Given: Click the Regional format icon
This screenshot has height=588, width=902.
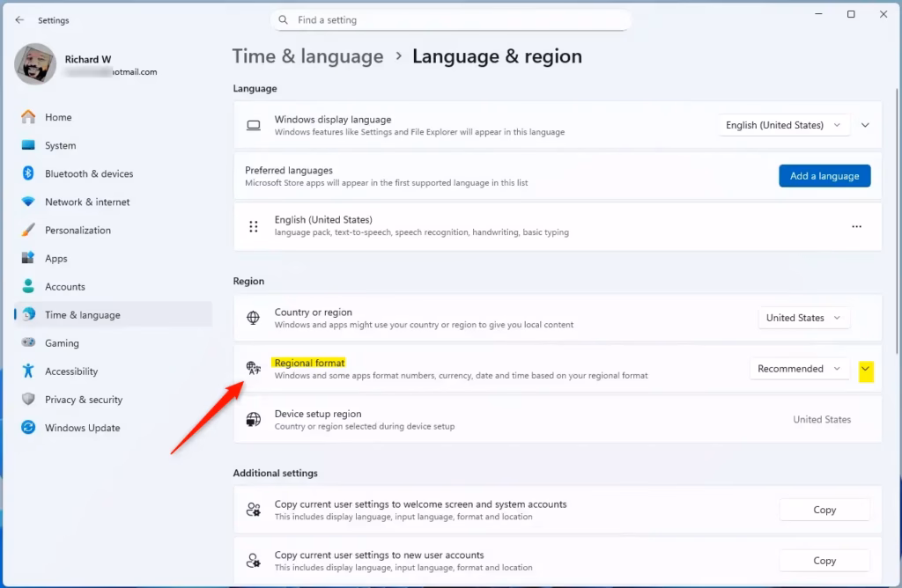Looking at the screenshot, I should click(253, 368).
